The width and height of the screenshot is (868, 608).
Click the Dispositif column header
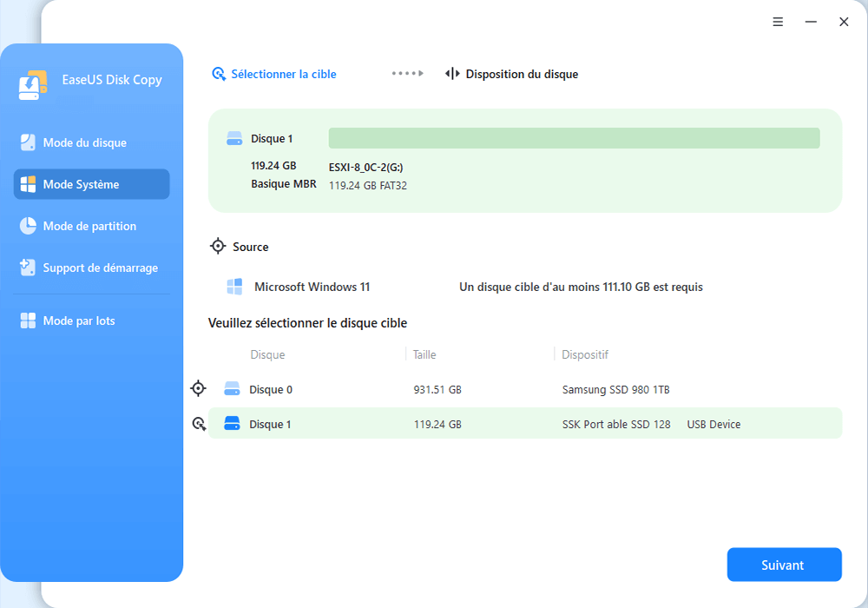click(x=584, y=354)
